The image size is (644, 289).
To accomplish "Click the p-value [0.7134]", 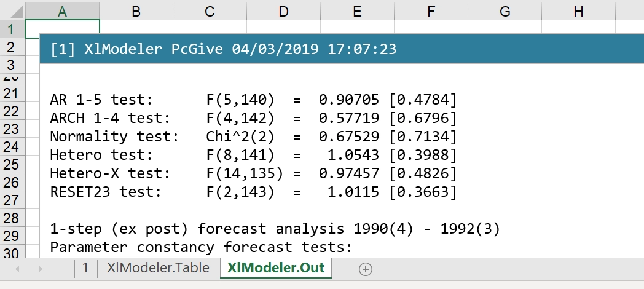I will click(x=423, y=137).
